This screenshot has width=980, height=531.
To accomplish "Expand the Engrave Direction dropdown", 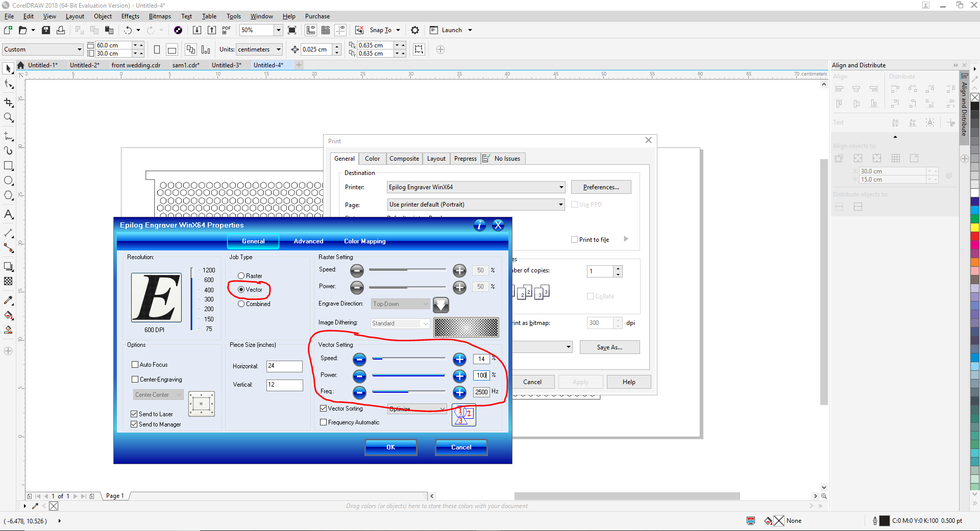I will point(401,304).
